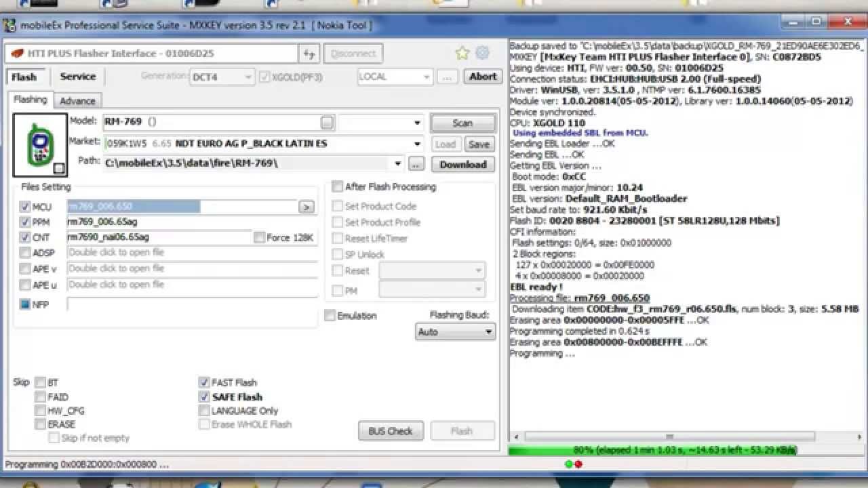This screenshot has width=868, height=488.
Task: Click the Disconnect button
Action: (x=353, y=54)
